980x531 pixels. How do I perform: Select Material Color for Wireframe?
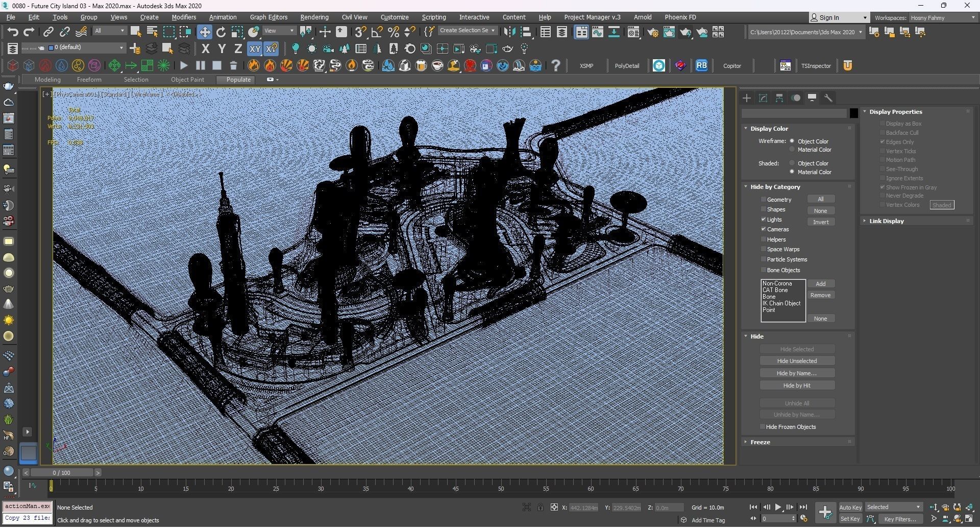click(x=792, y=150)
